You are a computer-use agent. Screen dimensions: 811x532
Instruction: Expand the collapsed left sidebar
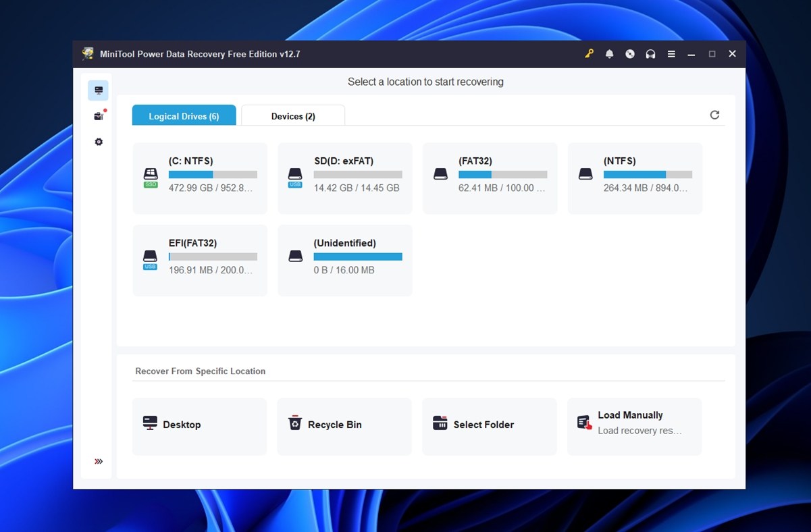click(x=98, y=461)
